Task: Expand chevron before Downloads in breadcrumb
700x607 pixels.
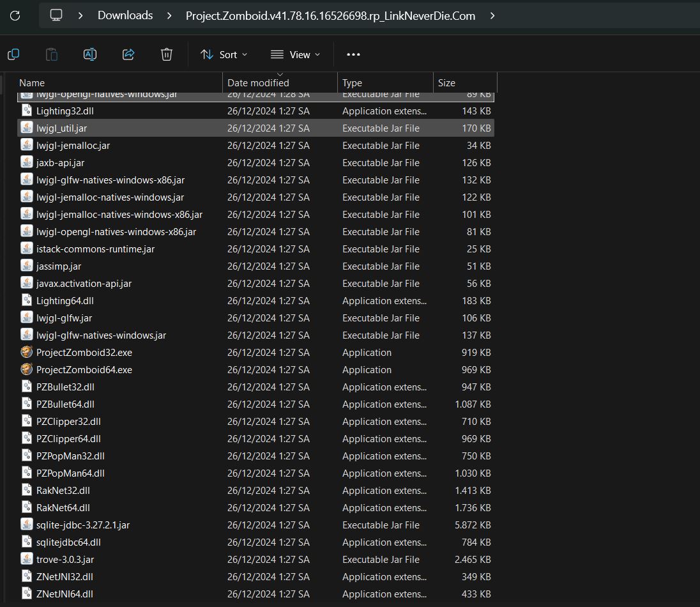Action: (80, 15)
